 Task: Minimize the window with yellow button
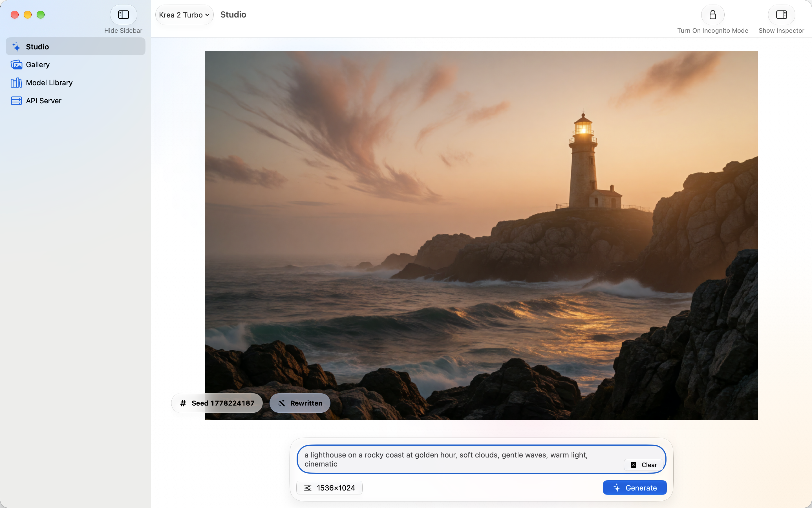coord(28,15)
